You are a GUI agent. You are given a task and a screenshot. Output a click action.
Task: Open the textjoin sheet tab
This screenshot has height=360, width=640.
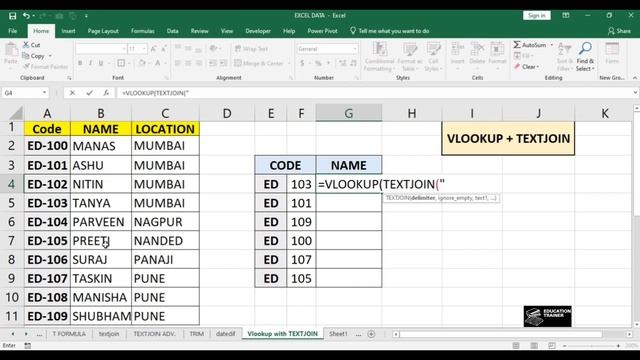click(109, 334)
